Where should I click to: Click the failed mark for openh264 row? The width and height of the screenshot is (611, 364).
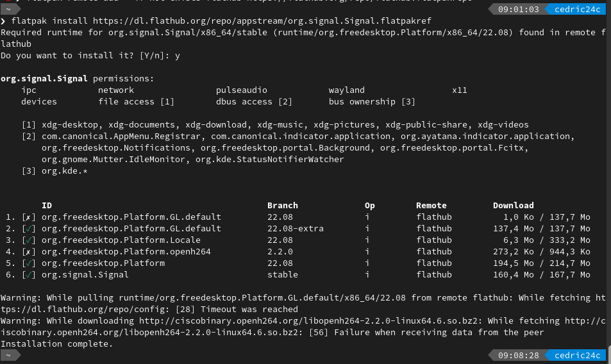(x=28, y=252)
